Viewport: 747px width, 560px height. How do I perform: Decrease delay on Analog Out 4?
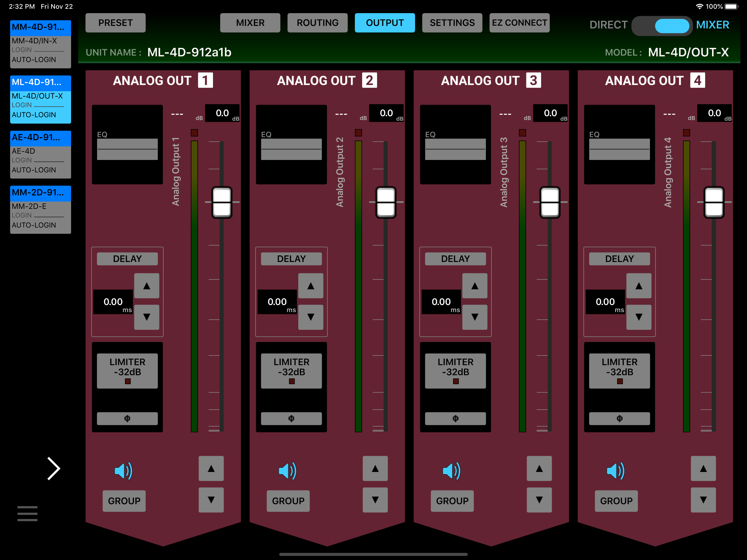[639, 317]
